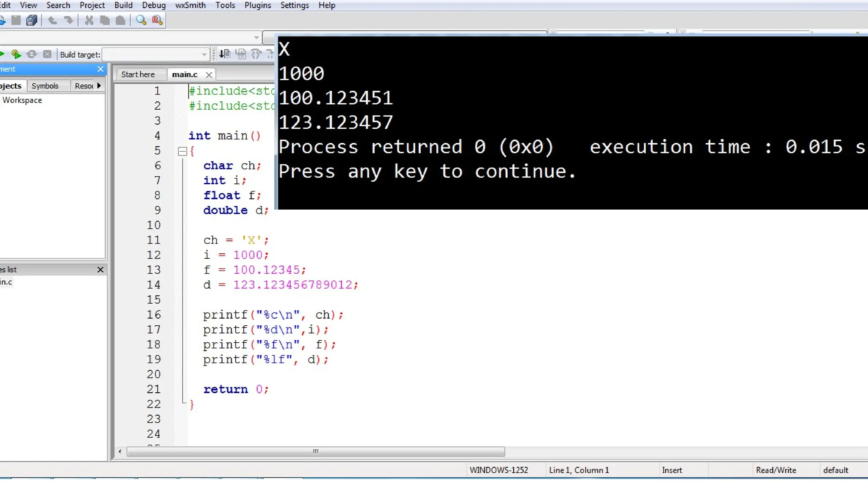The height and width of the screenshot is (488, 868).
Task: Click the editor horizontal scrollbar thumb
Action: [x=315, y=452]
